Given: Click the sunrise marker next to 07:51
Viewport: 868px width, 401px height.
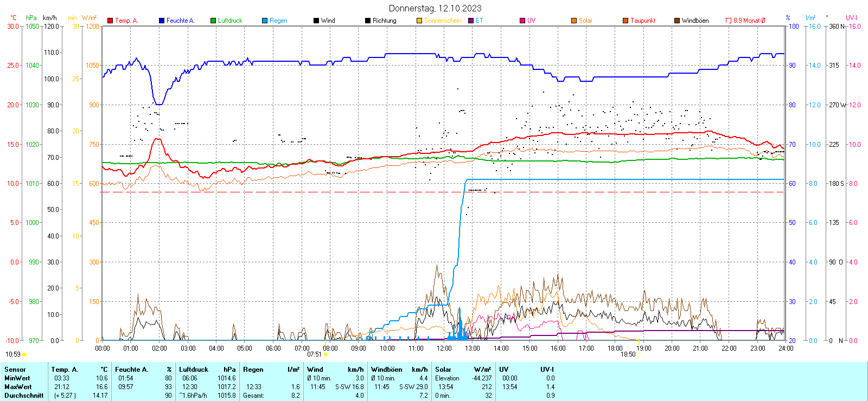Looking at the screenshot, I should pyautogui.click(x=325, y=354).
